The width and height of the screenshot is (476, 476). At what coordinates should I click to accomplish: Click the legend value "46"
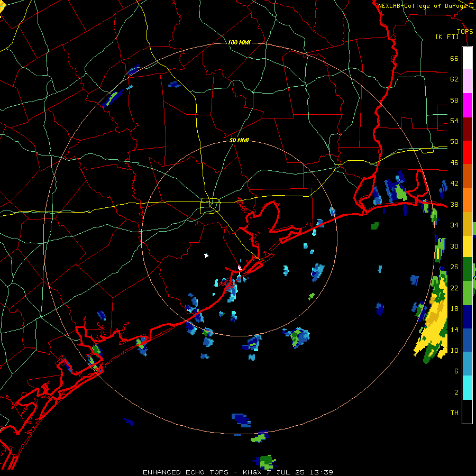pos(454,163)
